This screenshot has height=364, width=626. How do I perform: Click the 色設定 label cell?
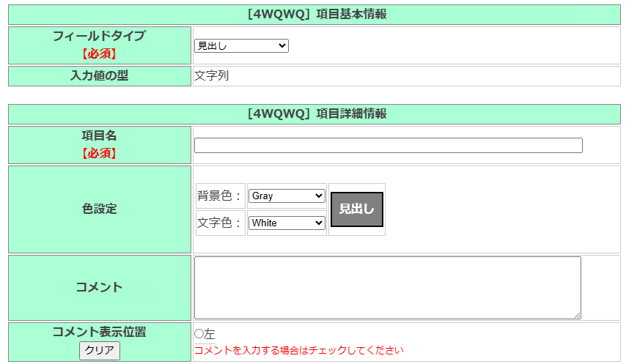(99, 209)
